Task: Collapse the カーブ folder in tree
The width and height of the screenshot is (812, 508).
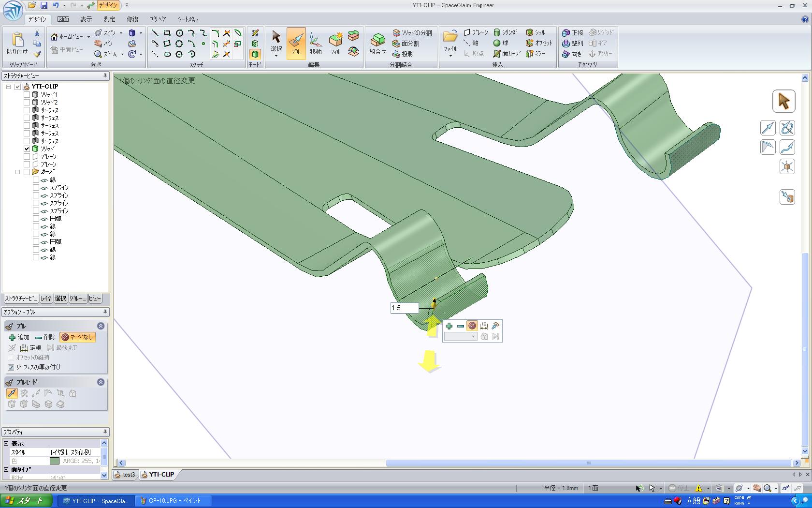Action: point(18,172)
